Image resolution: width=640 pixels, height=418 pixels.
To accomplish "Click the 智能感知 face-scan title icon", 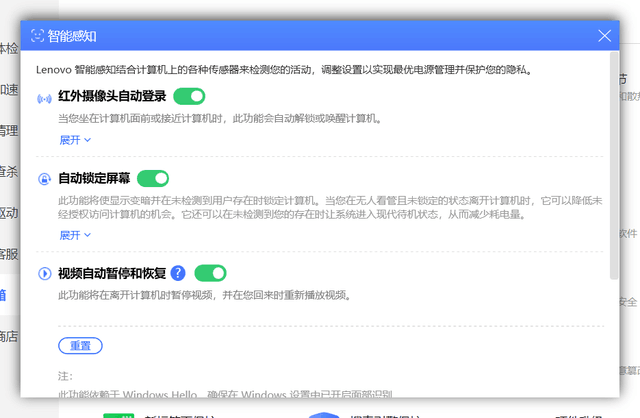I will click(x=37, y=36).
